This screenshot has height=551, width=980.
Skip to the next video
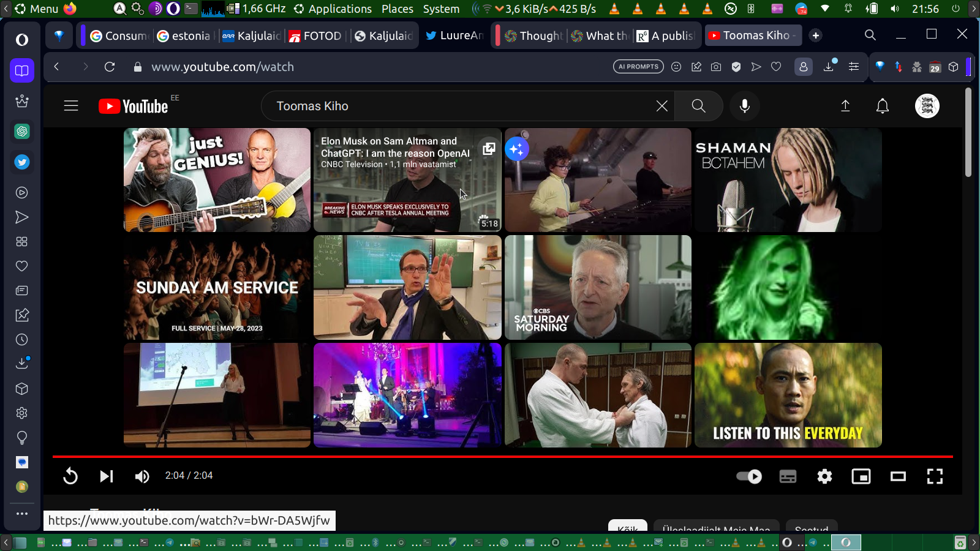click(107, 476)
